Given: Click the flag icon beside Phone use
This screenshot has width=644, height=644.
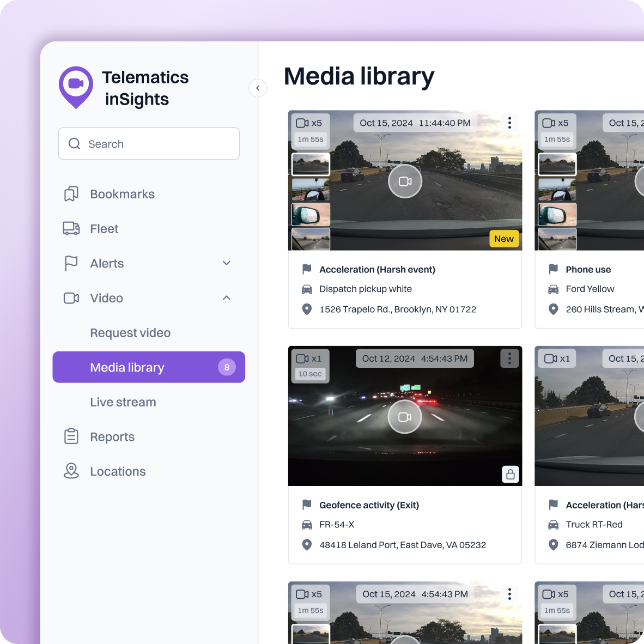Looking at the screenshot, I should pyautogui.click(x=553, y=270).
